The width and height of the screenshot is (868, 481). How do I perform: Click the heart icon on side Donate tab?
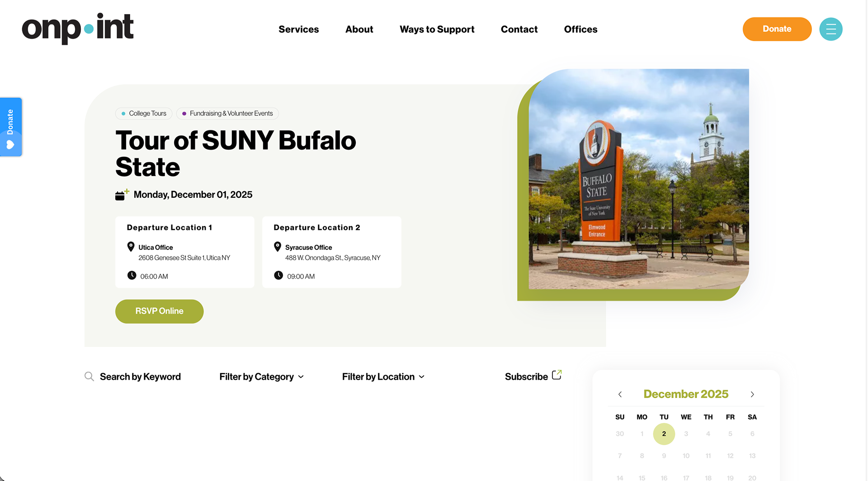[x=10, y=145]
